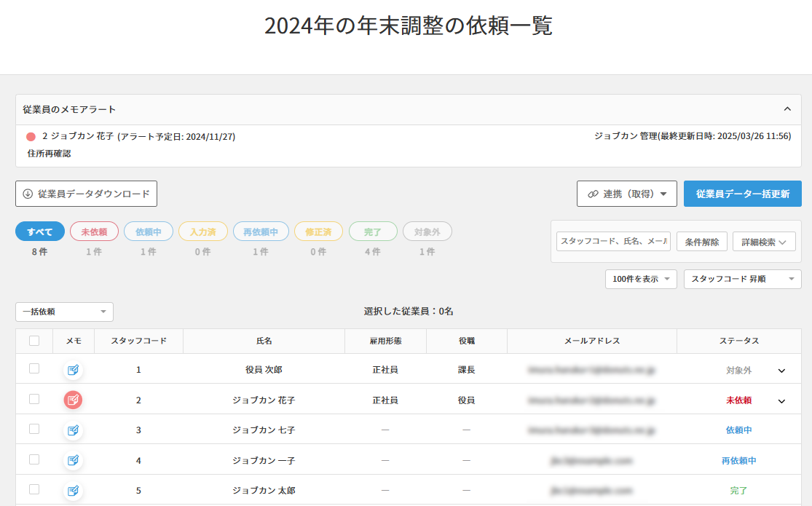Filter by 再依頼中 status
The height and width of the screenshot is (506, 812).
pos(261,232)
